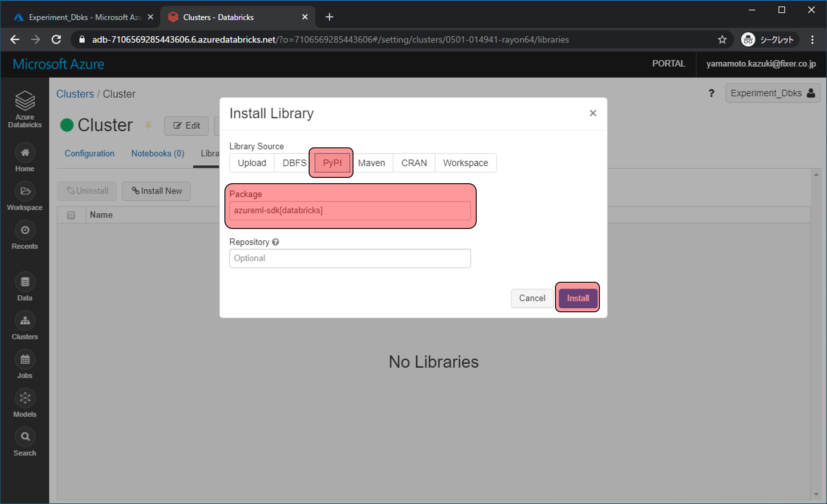Click browser forward arrow

[35, 39]
